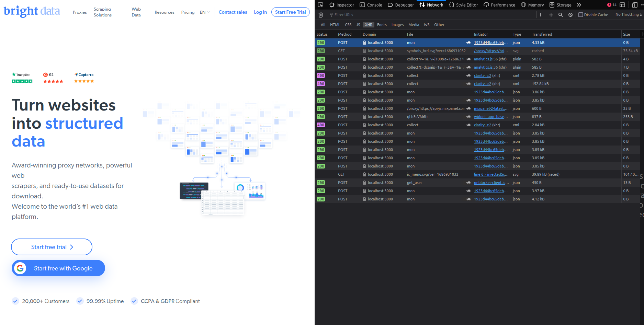Click the red error count badge
The height and width of the screenshot is (325, 644).
pyautogui.click(x=612, y=5)
